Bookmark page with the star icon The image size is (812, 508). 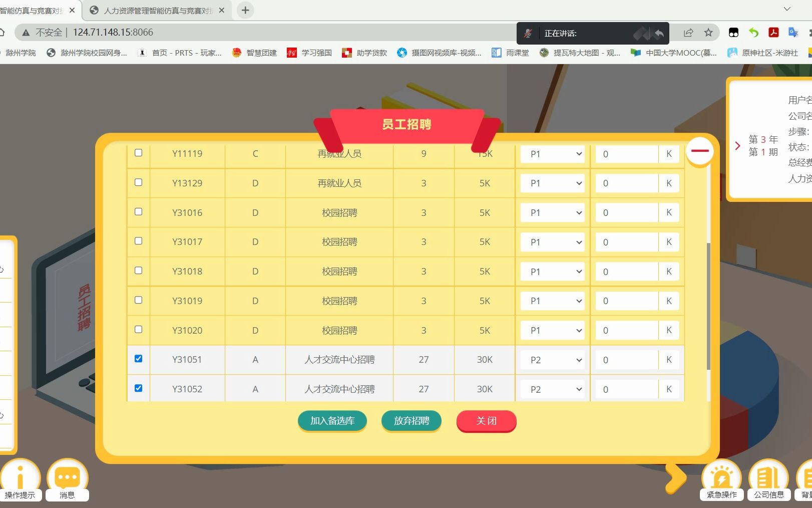(708, 33)
